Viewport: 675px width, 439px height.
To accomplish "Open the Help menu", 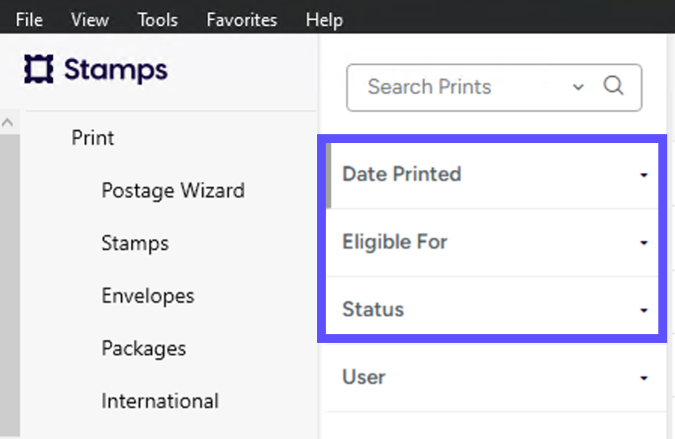I will click(x=324, y=20).
